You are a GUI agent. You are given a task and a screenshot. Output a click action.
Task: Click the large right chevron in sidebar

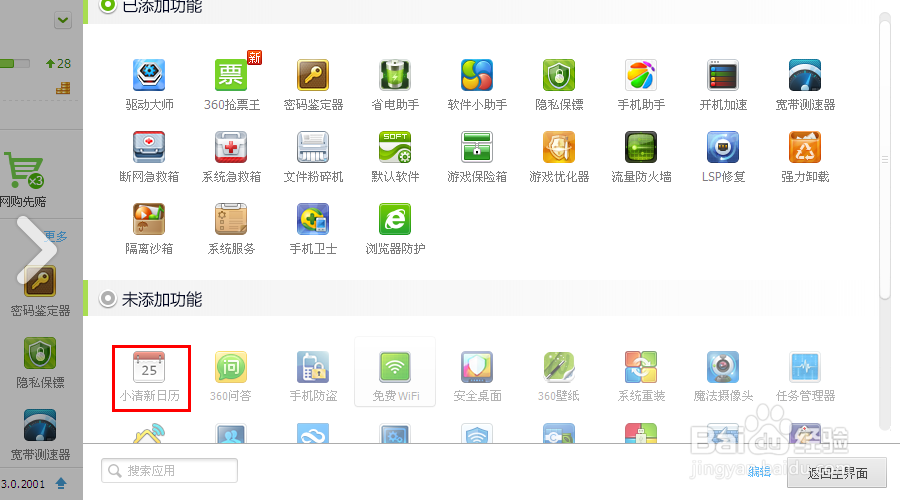point(37,250)
